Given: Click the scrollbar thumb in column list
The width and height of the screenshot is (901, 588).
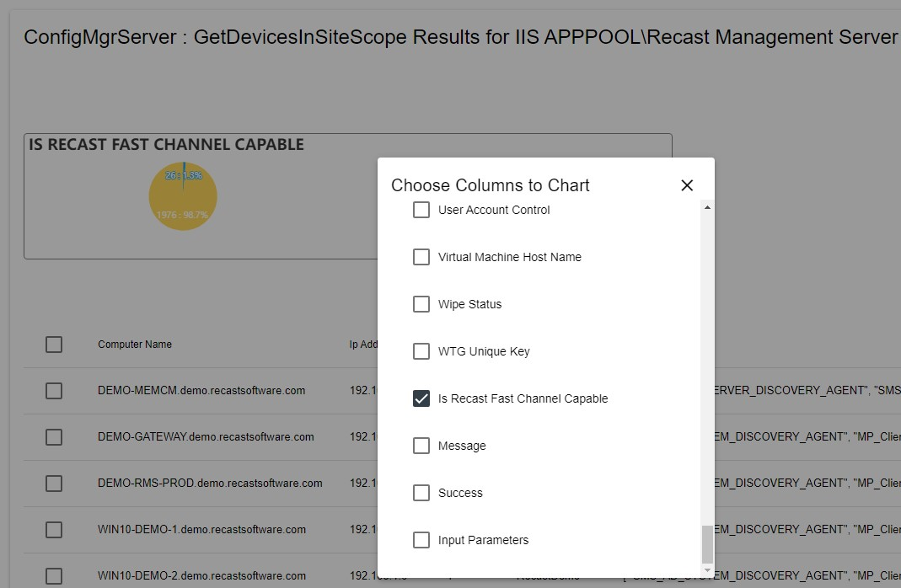Looking at the screenshot, I should [707, 544].
